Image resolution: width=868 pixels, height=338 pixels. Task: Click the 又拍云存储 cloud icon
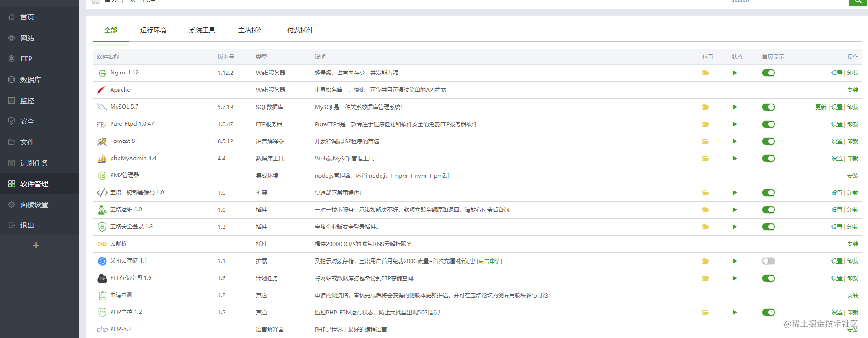click(102, 261)
